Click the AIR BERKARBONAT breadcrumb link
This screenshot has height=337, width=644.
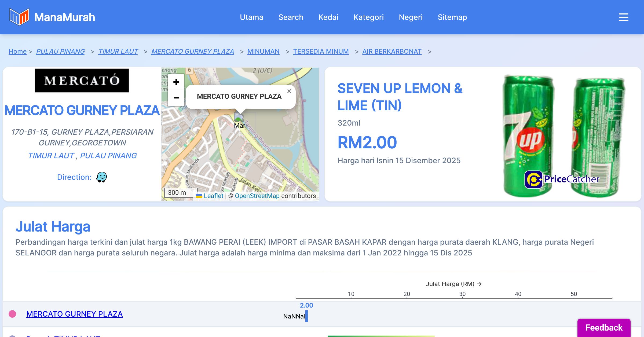pos(392,51)
